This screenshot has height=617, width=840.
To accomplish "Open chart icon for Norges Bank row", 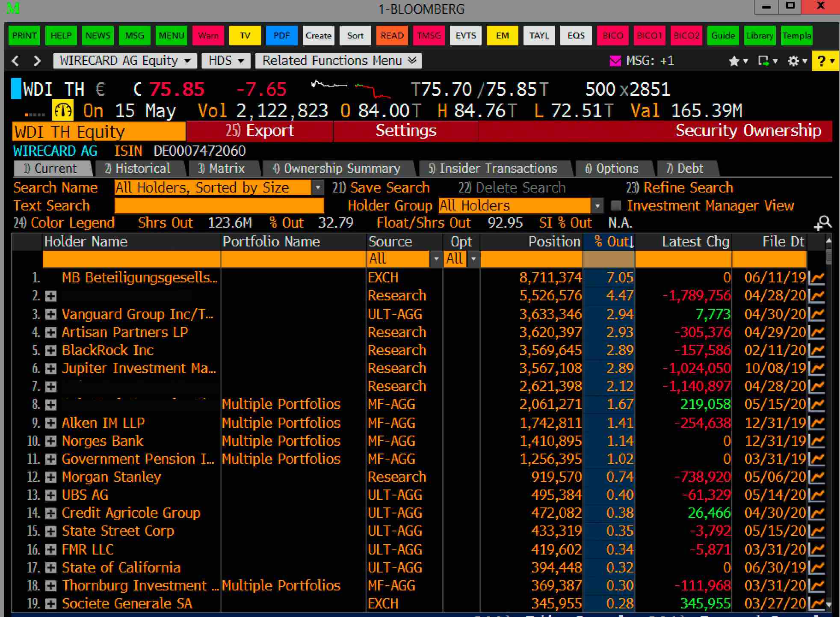I will [x=817, y=442].
